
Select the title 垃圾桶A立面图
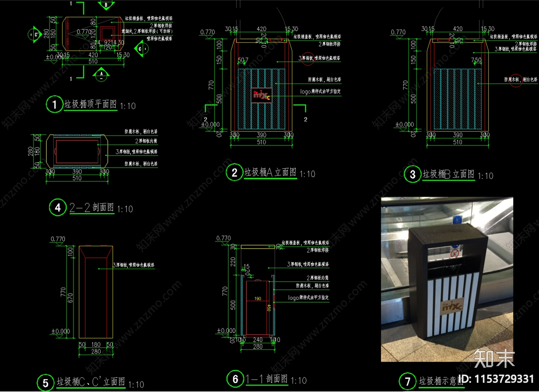tap(270, 172)
